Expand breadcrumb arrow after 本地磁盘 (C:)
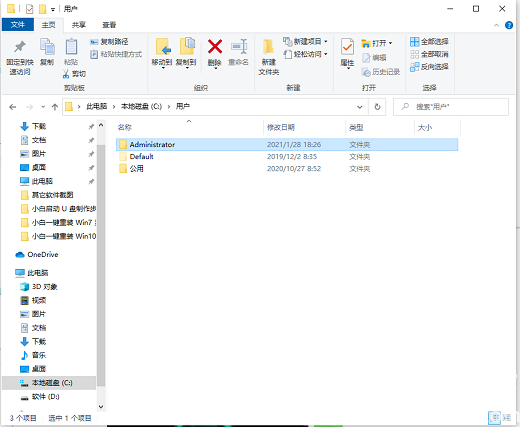This screenshot has width=520, height=427. click(169, 107)
